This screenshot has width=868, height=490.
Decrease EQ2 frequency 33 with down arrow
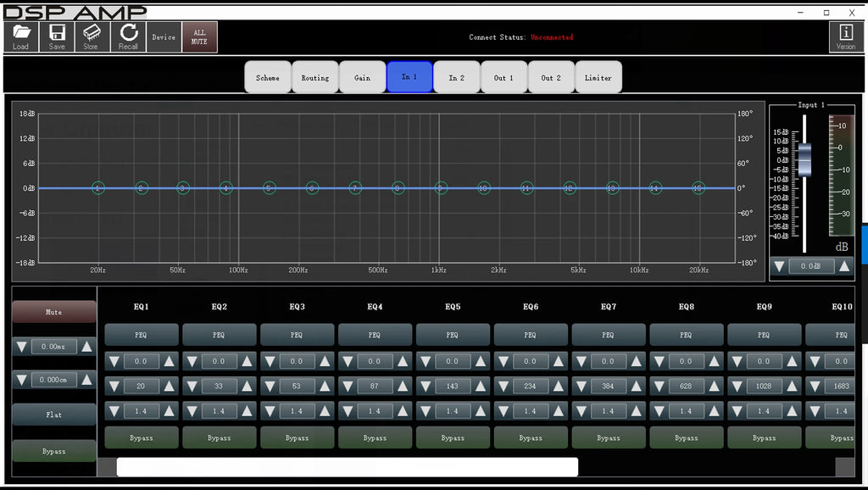click(x=192, y=386)
